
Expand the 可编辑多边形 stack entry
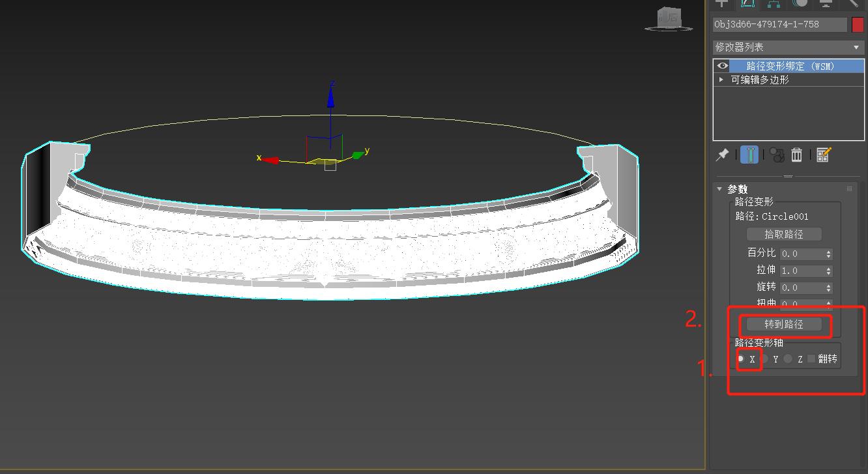[x=721, y=80]
